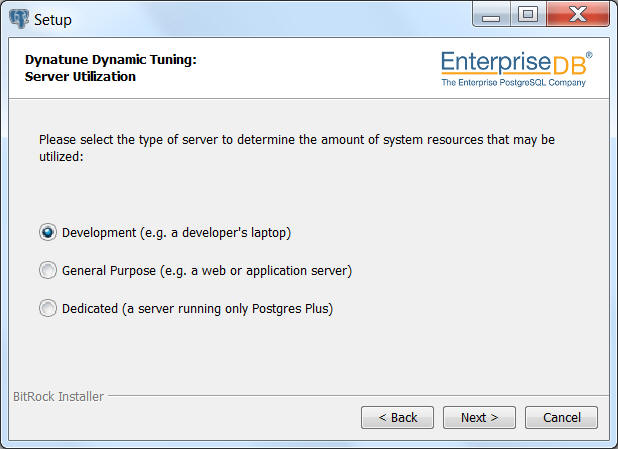Click the EnterpriseDB logo
The height and width of the screenshot is (449, 618).
pos(517,69)
